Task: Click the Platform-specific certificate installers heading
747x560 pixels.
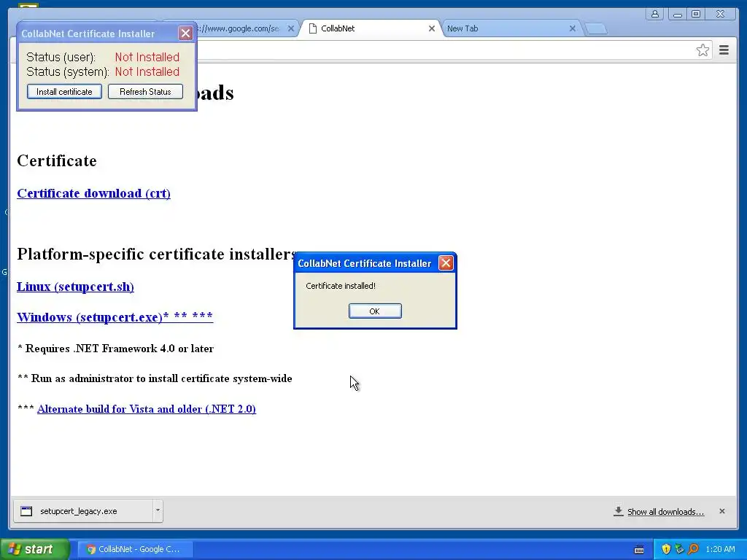Action: pyautogui.click(x=157, y=254)
